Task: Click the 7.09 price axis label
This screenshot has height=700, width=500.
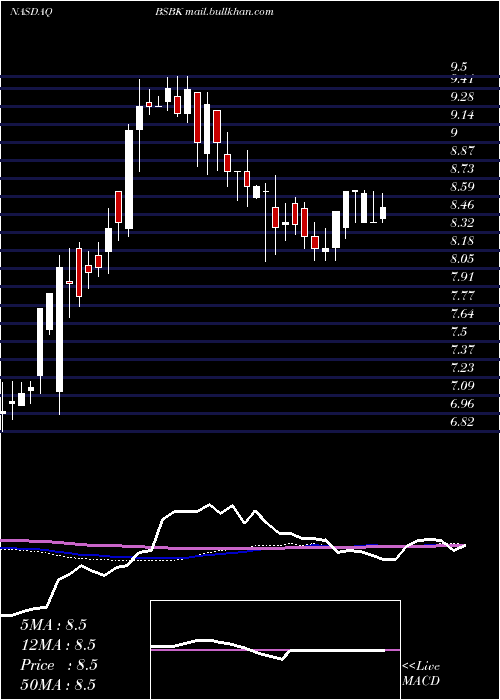Action: [462, 386]
